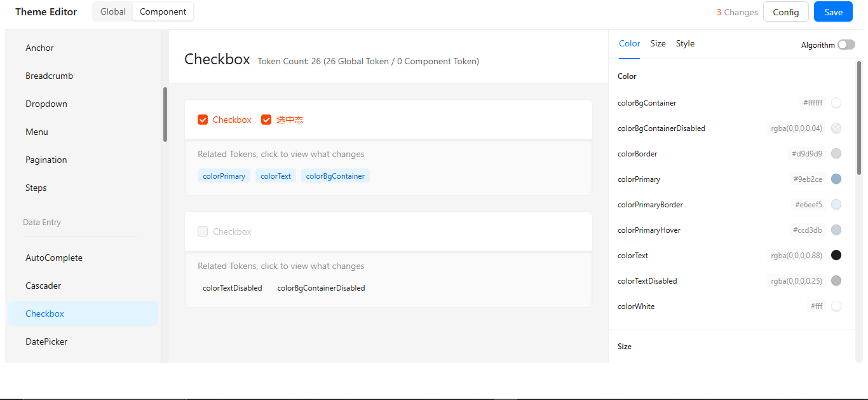Open the colorBgContainerDisabled color swatch
This screenshot has width=868, height=400.
tap(836, 128)
